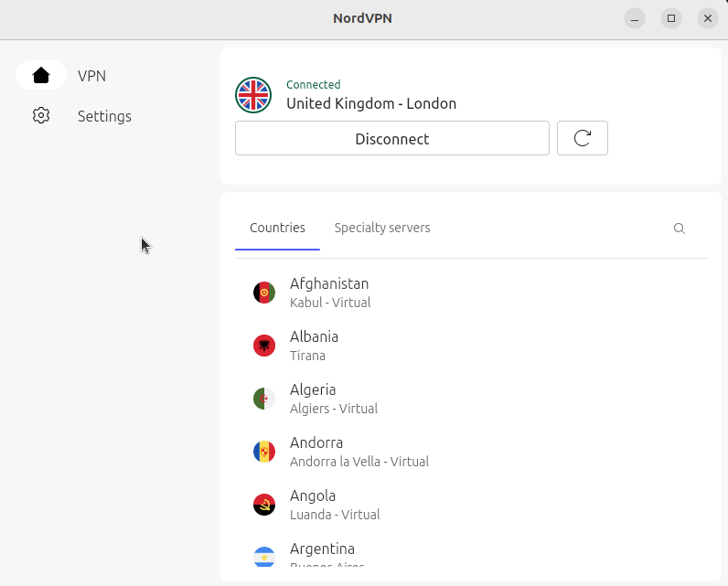Select Andorra la Vella - Virtual text
This screenshot has height=586, width=728.
(x=359, y=462)
